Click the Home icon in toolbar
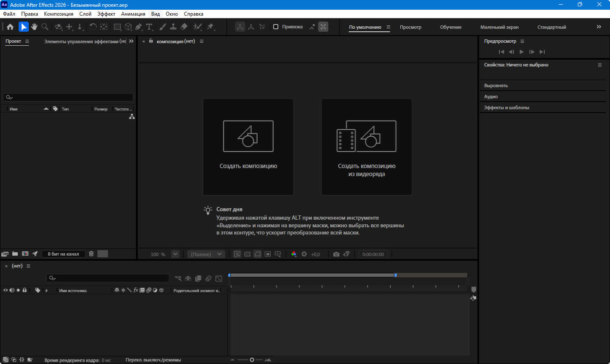The width and height of the screenshot is (610, 364). [x=10, y=27]
